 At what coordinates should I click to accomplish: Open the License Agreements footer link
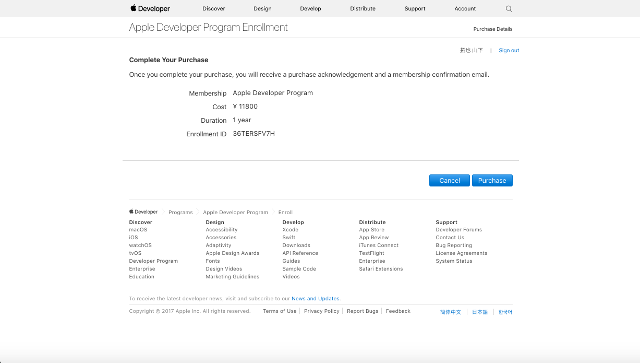(461, 253)
